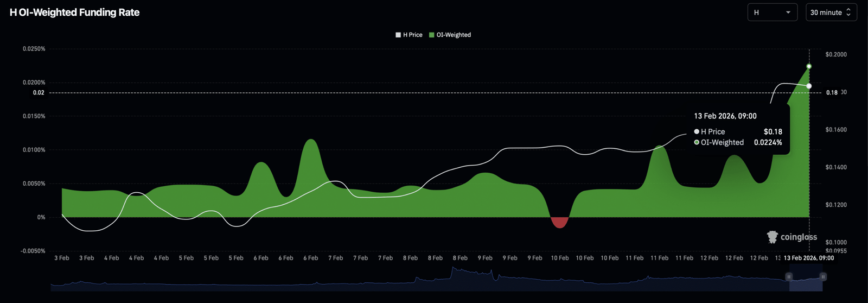Click the green OI-Weighted point at chart peak
The image size is (868, 303).
tap(809, 66)
